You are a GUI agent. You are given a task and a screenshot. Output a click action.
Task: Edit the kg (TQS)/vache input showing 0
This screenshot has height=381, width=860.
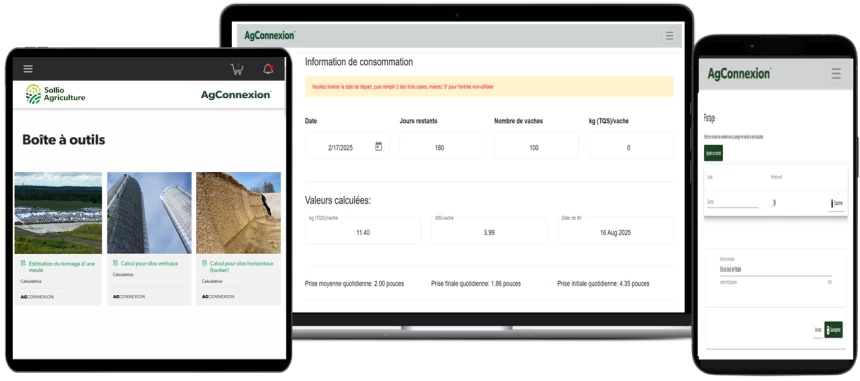pyautogui.click(x=631, y=146)
